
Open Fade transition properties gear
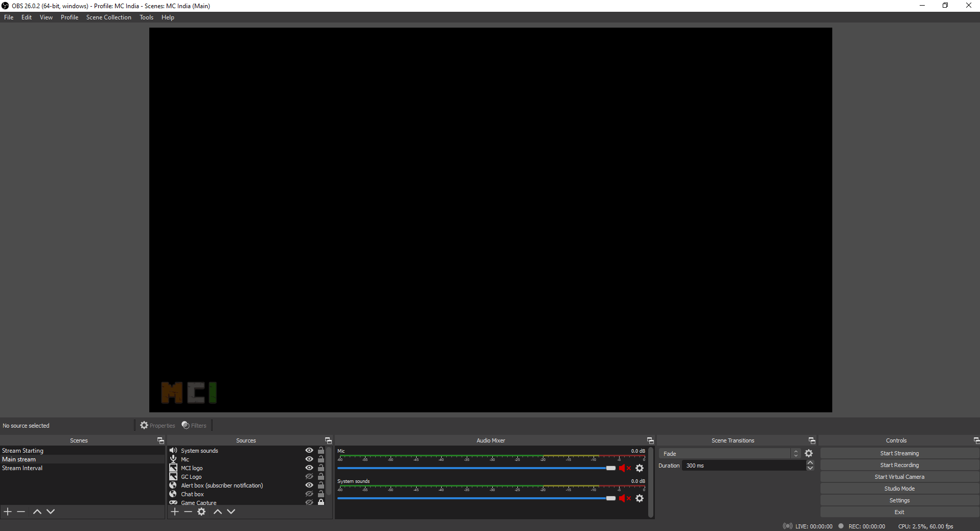coord(809,453)
